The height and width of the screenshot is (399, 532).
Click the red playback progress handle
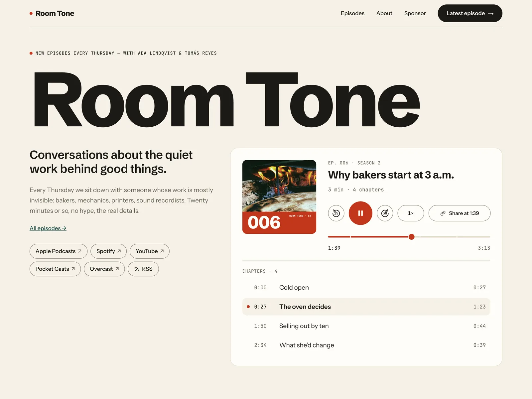point(412,237)
